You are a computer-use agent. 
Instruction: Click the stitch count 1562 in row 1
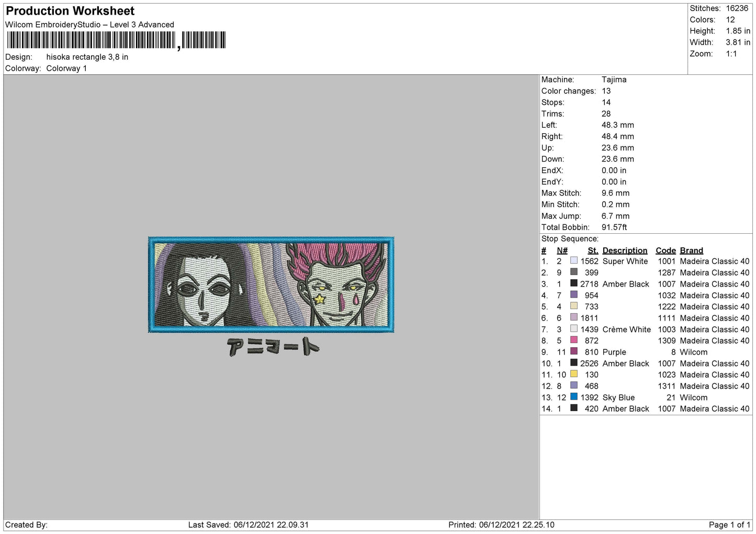click(589, 261)
